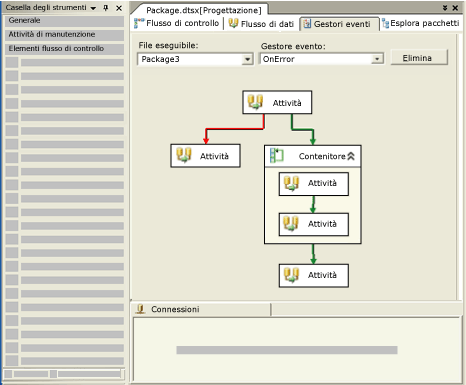Click the Elimina button
Viewport: 466px width, 385px height.
point(419,58)
